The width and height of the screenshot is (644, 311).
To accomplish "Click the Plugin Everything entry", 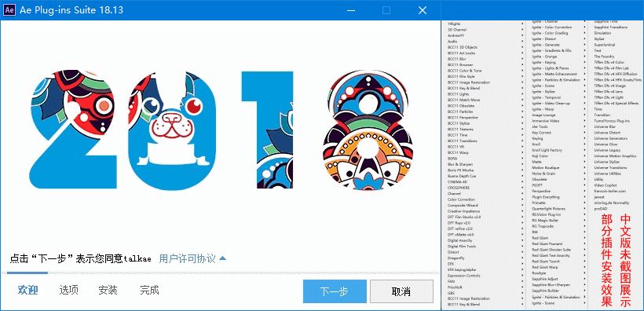I will point(545,197).
